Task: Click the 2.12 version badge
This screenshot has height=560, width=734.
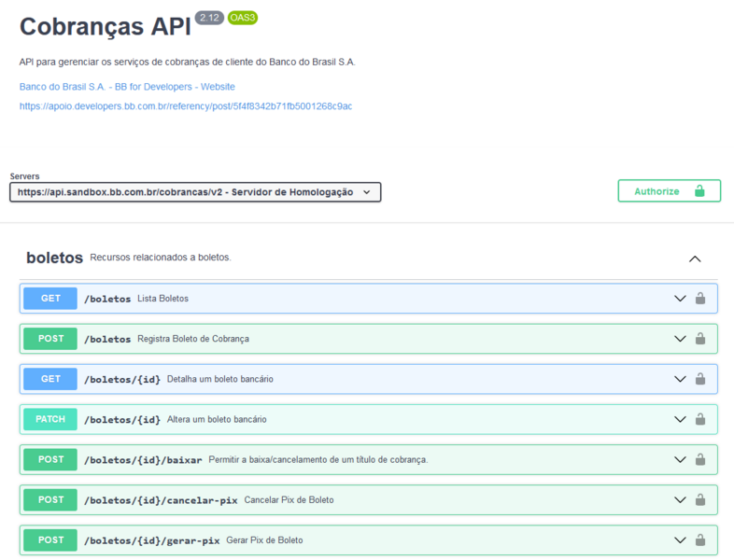Action: point(209,18)
